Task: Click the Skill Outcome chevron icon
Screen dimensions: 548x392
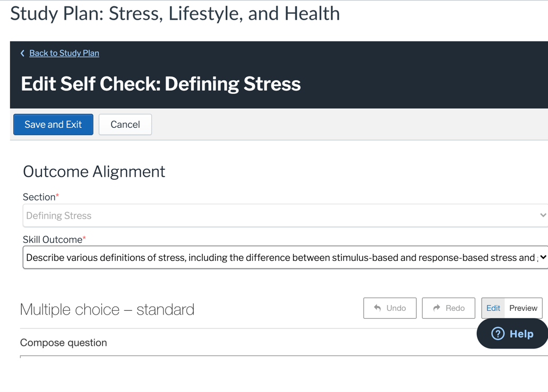Action: coord(543,257)
